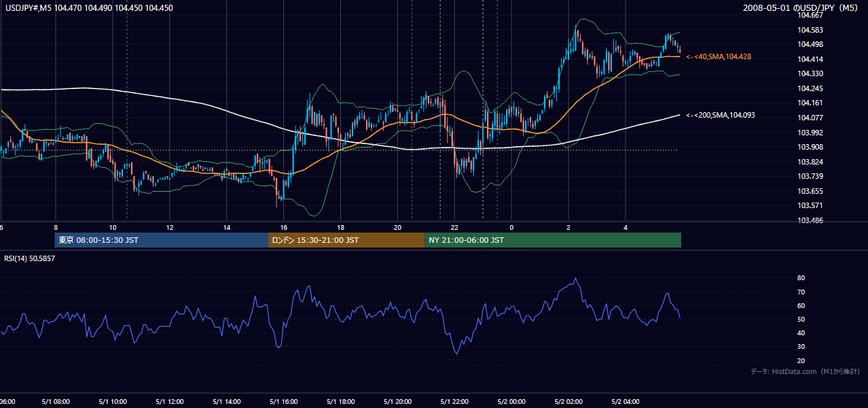Image resolution: width=868 pixels, height=408 pixels.
Task: Click the 5/1 18:00 time label
Action: (341, 402)
